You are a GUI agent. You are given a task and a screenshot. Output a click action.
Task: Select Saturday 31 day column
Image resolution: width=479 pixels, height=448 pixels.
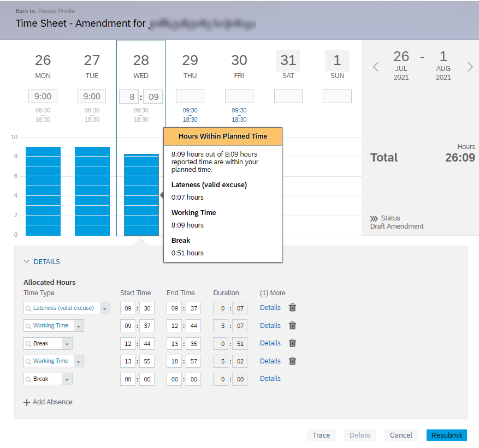[288, 66]
